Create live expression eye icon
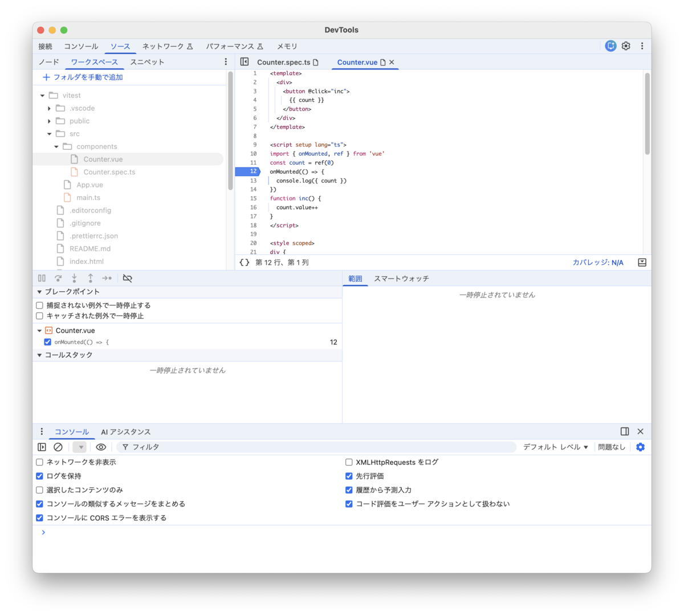The image size is (684, 616). (101, 447)
